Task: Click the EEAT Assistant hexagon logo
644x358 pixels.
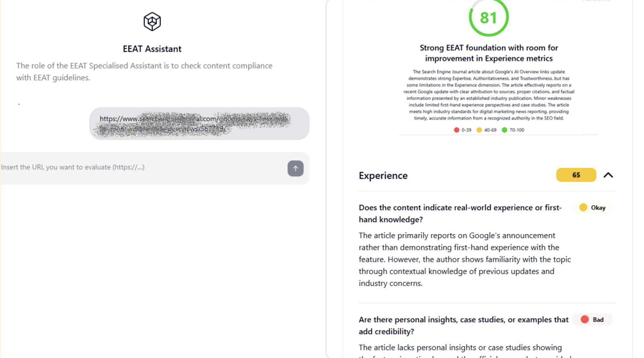Action: (152, 21)
